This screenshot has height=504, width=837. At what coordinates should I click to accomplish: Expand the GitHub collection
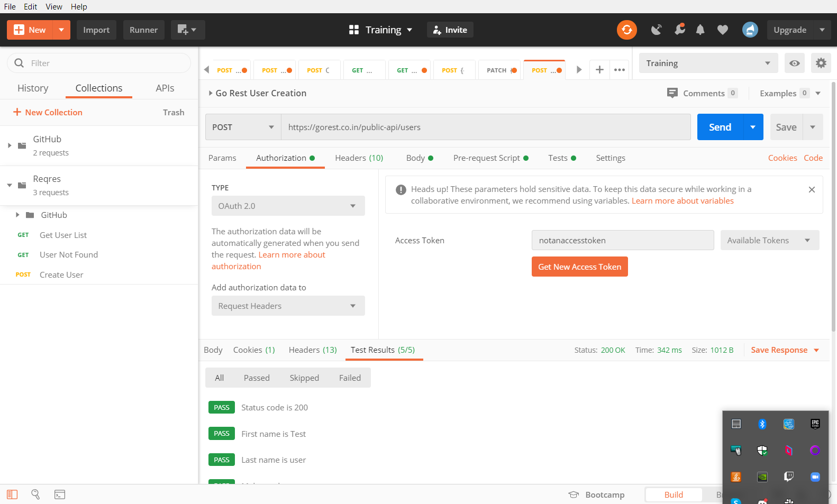click(x=10, y=145)
